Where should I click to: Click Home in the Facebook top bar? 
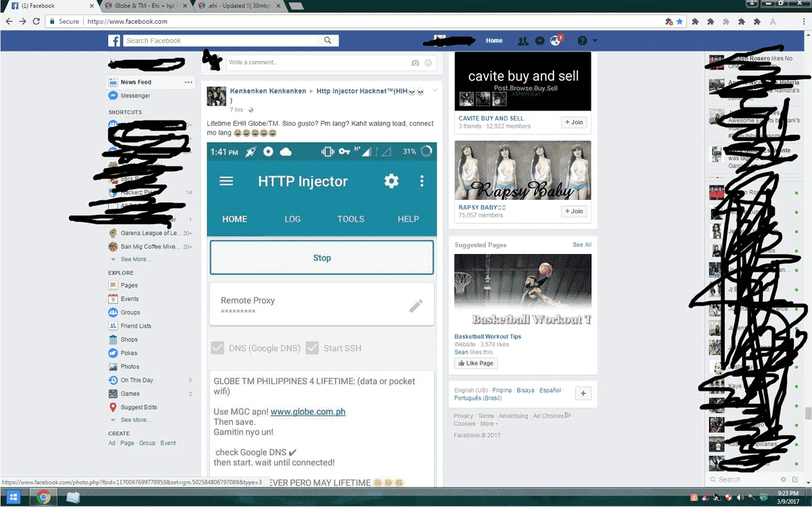coord(494,41)
